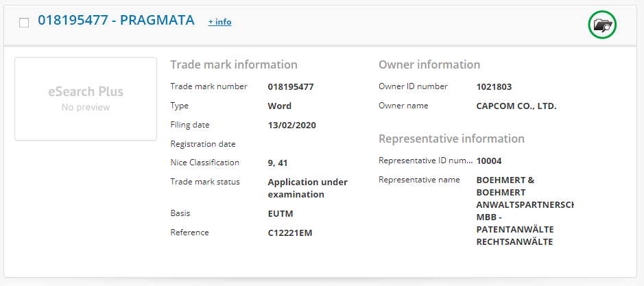Viewport: 644px width, 286px height.
Task: Click the Basis value EUTM
Action: point(281,214)
